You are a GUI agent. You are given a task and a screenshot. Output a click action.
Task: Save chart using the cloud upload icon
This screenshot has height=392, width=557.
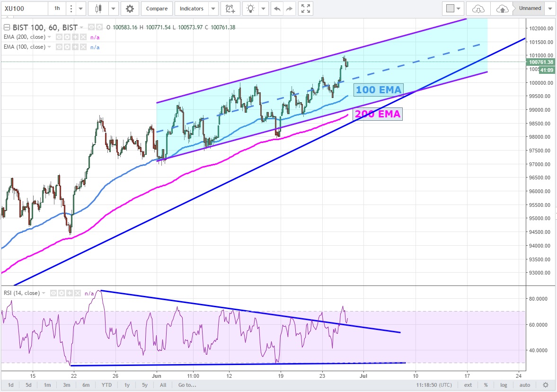pos(502,9)
